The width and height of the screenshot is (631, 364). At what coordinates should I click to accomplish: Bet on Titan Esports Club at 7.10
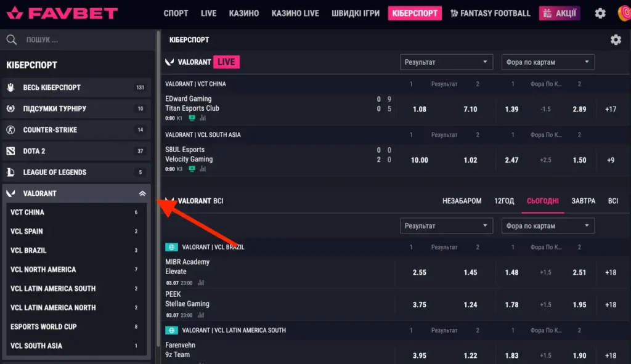[x=470, y=109]
